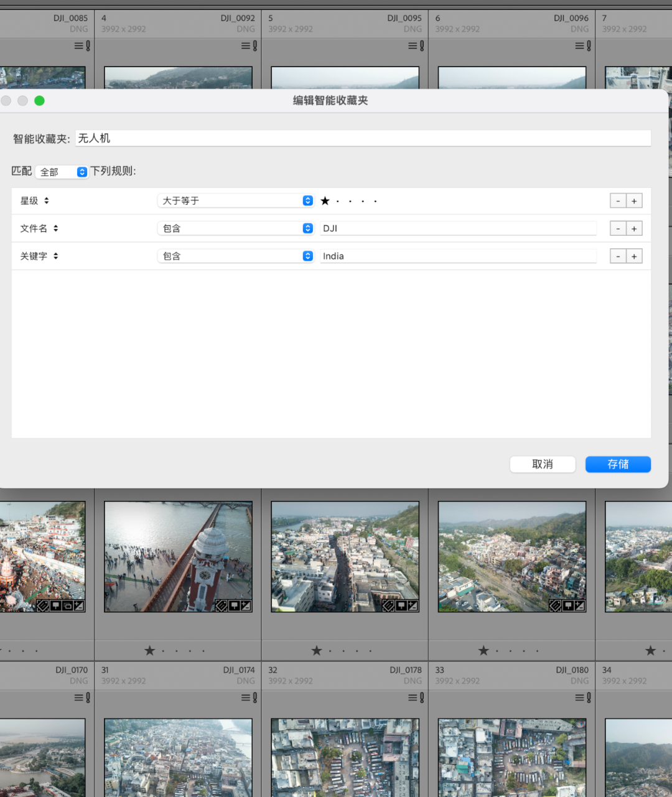The height and width of the screenshot is (797, 672).
Task: Click the keyword value field containing India
Action: pos(458,256)
